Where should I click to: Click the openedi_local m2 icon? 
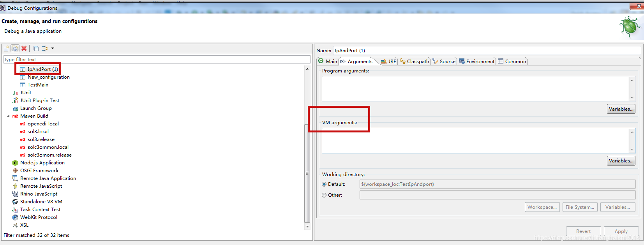coord(23,124)
